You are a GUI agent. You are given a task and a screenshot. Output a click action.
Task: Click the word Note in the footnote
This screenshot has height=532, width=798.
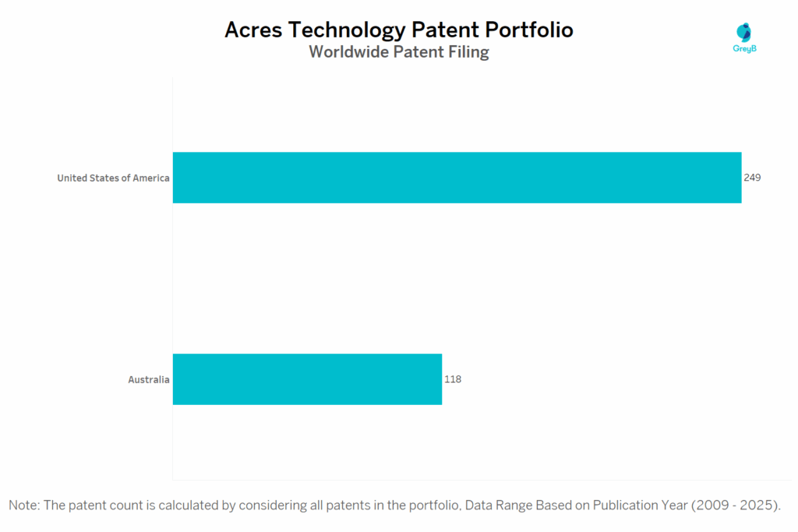pyautogui.click(x=23, y=505)
